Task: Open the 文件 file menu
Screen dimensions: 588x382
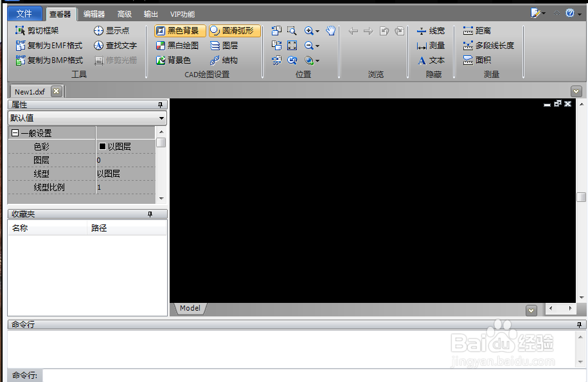Action: click(24, 14)
